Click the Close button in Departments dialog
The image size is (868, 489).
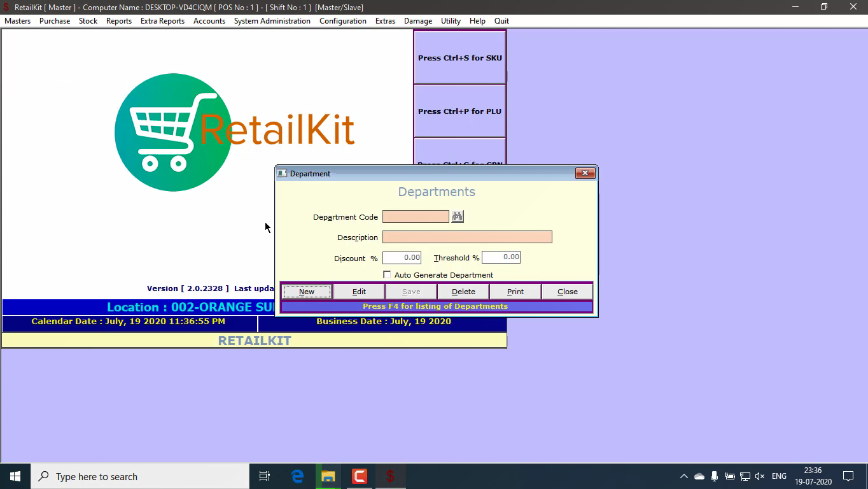568,292
